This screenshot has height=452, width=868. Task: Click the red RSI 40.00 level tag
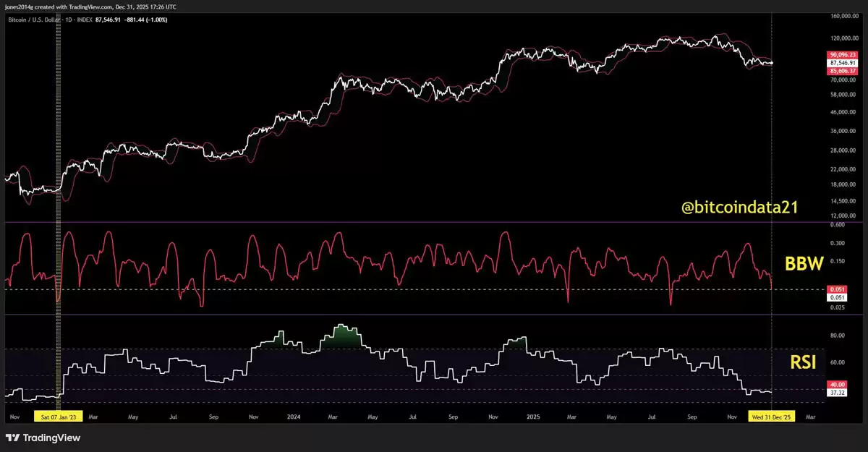838,385
